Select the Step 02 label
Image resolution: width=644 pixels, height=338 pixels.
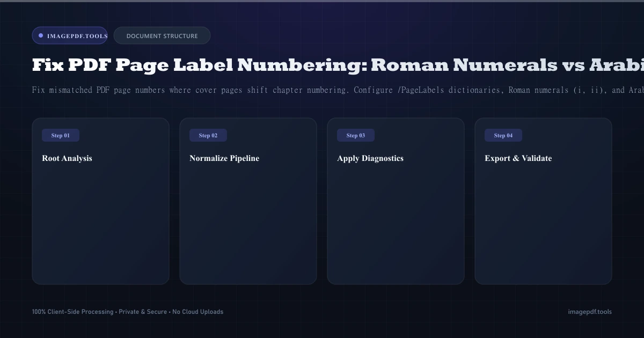click(208, 135)
